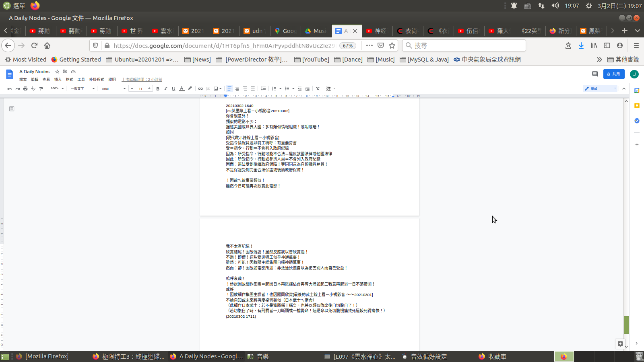644x362 pixels.
Task: Click the Insert link icon
Action: (200, 88)
